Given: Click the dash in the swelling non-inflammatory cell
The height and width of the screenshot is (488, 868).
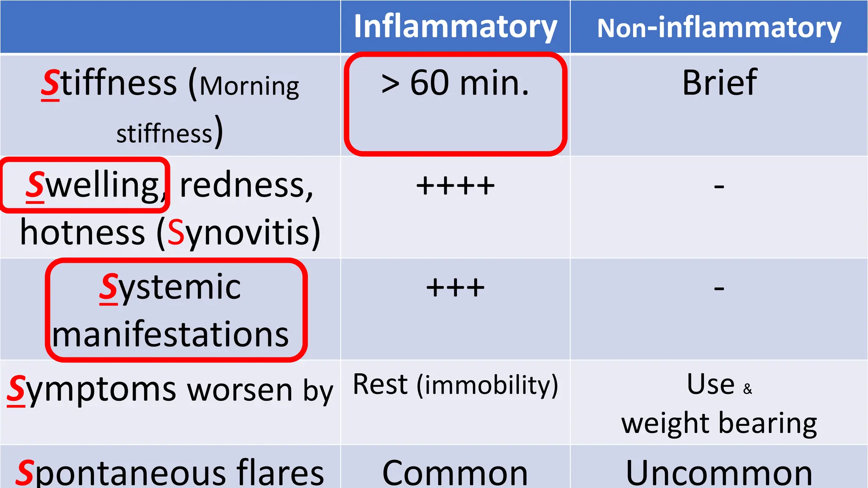Looking at the screenshot, I should pyautogui.click(x=719, y=186).
